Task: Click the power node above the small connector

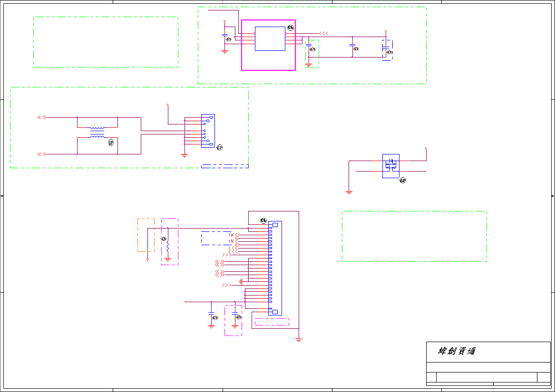Action: pos(168,105)
